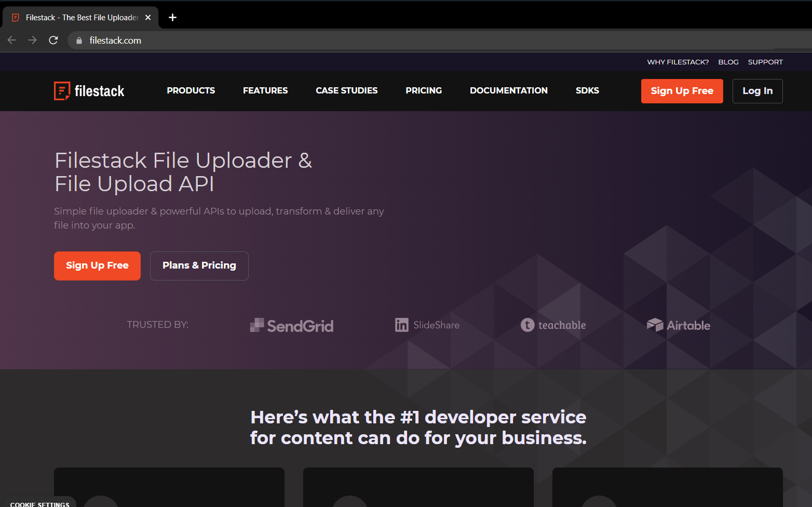This screenshot has width=812, height=507.
Task: Click the Airtable logo
Action: pos(679,325)
